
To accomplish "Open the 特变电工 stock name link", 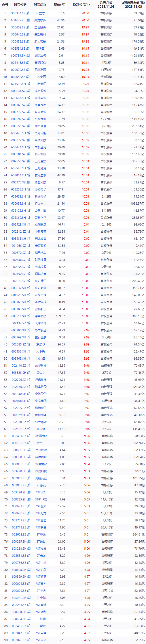I will (x=40, y=203).
